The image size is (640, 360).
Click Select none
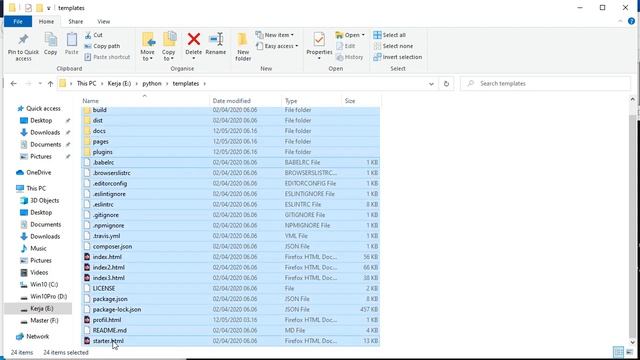(x=393, y=46)
